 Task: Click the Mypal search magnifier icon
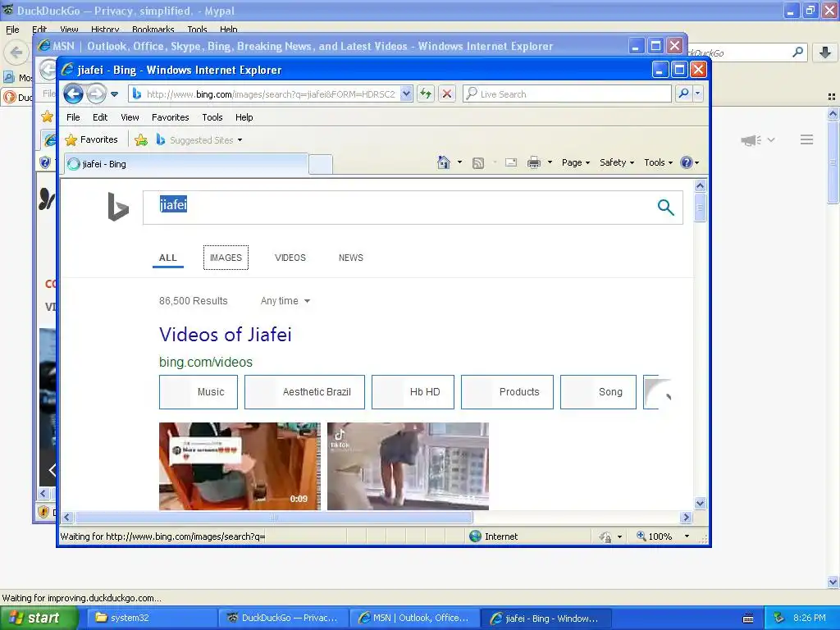pyautogui.click(x=797, y=52)
